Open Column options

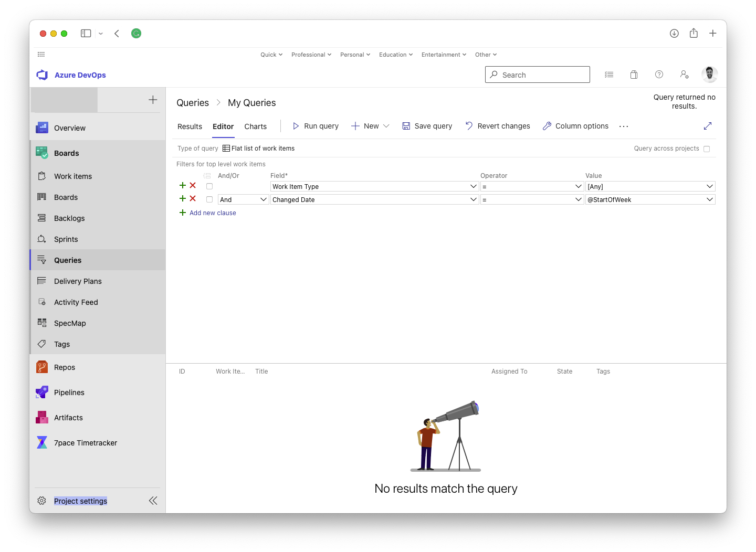click(576, 126)
